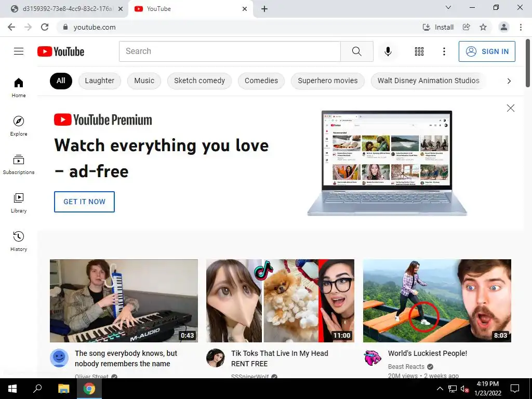Open 'Tik Toks That Live In My Head' title

280,358
